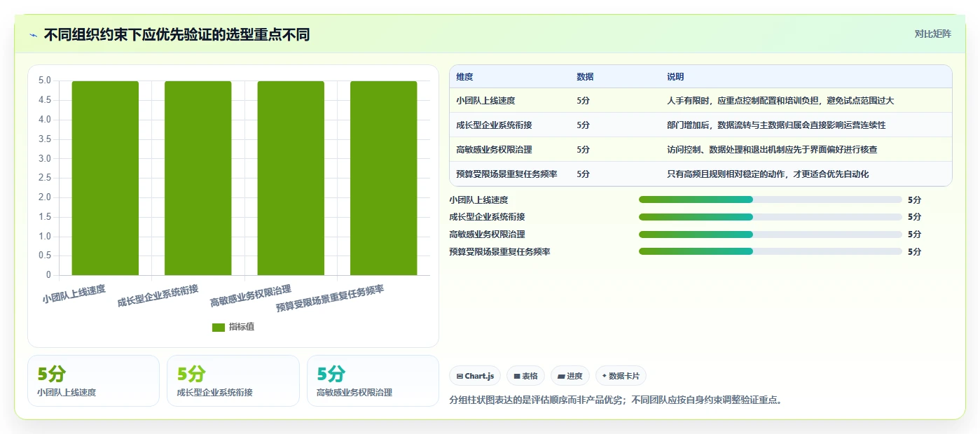
Task: Click the 数据 column header
Action: point(585,77)
